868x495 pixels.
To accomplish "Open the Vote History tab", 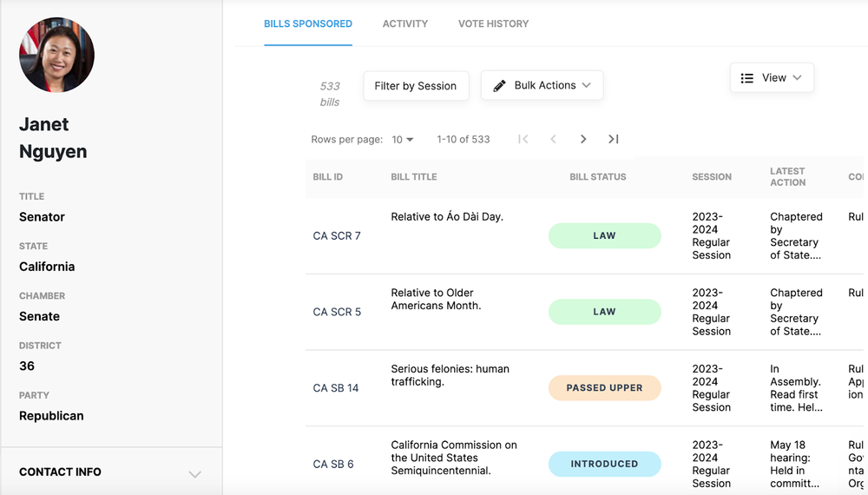I will pyautogui.click(x=493, y=23).
